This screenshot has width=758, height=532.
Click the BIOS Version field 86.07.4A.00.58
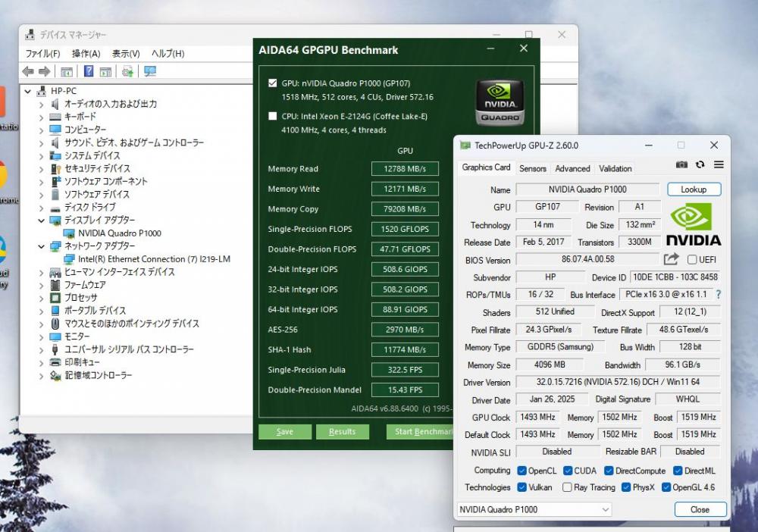(x=587, y=259)
